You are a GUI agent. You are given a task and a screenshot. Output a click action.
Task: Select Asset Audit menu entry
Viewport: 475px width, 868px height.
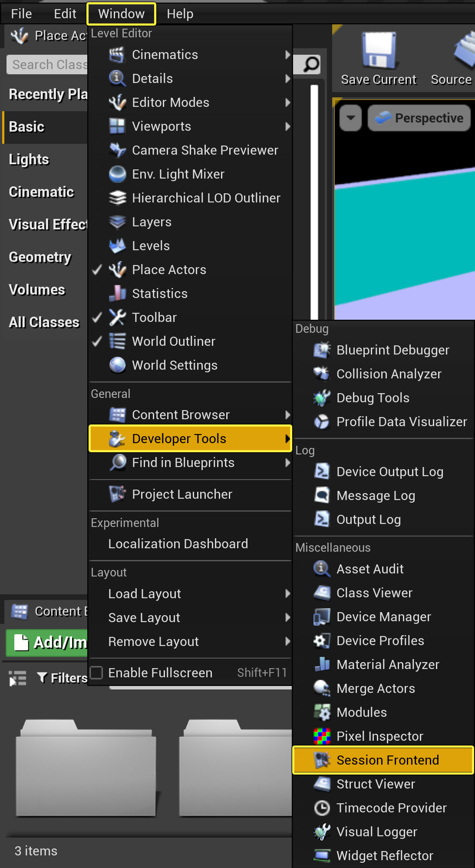384,569
